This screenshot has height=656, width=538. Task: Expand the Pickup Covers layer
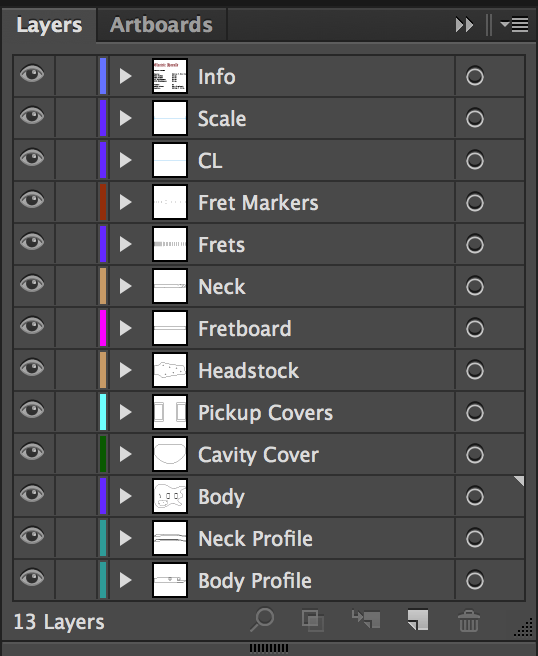click(x=126, y=413)
